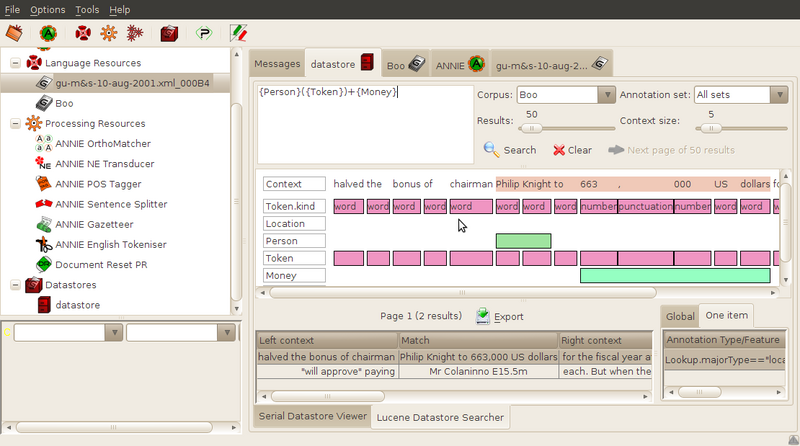The width and height of the screenshot is (800, 446).
Task: Switch to Messages tab
Action: click(277, 64)
